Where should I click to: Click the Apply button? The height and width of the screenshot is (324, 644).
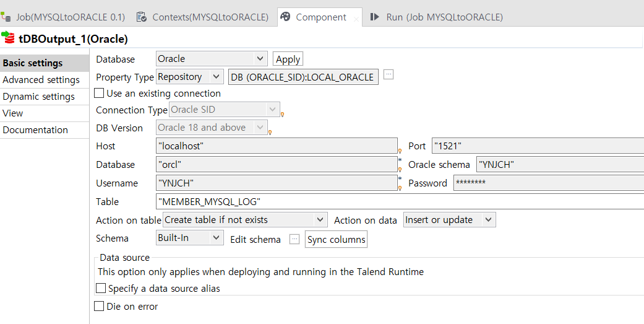(288, 59)
